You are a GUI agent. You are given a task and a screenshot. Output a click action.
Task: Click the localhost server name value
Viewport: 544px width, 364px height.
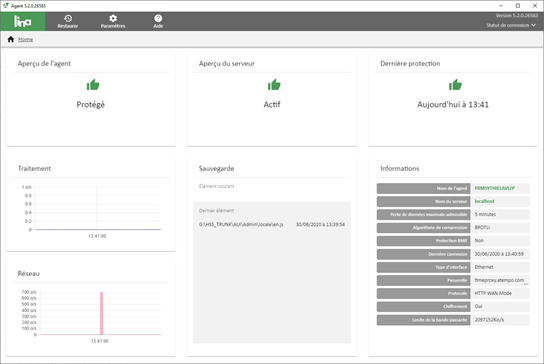pos(484,201)
